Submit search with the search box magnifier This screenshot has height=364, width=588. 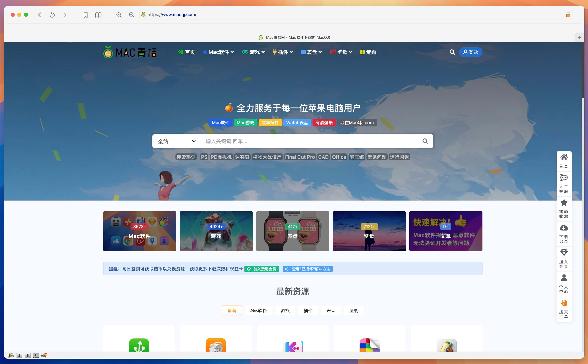[425, 141]
